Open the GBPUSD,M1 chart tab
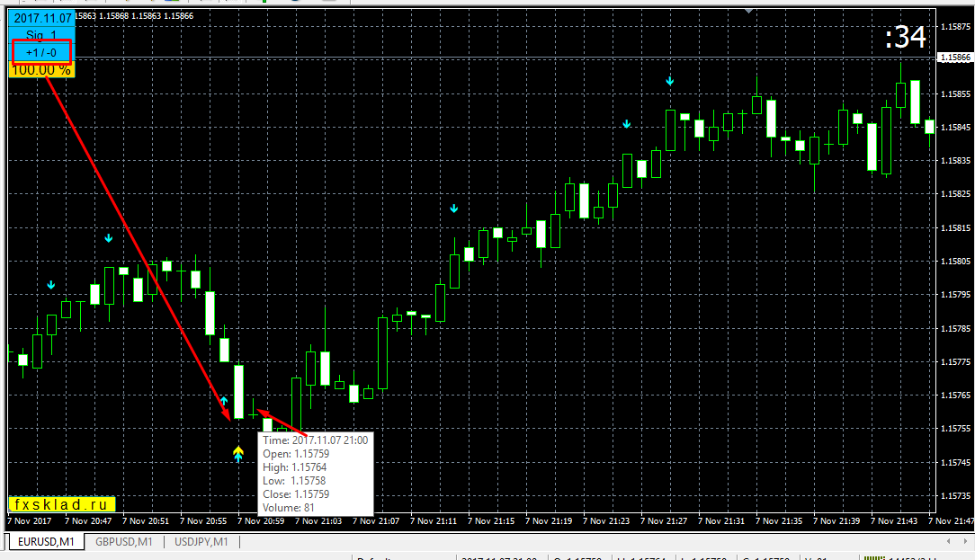The width and height of the screenshot is (975, 560). pyautogui.click(x=124, y=542)
